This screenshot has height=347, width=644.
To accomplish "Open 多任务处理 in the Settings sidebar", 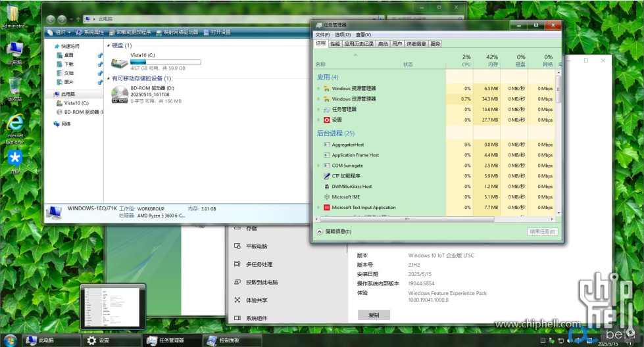I will point(254,264).
